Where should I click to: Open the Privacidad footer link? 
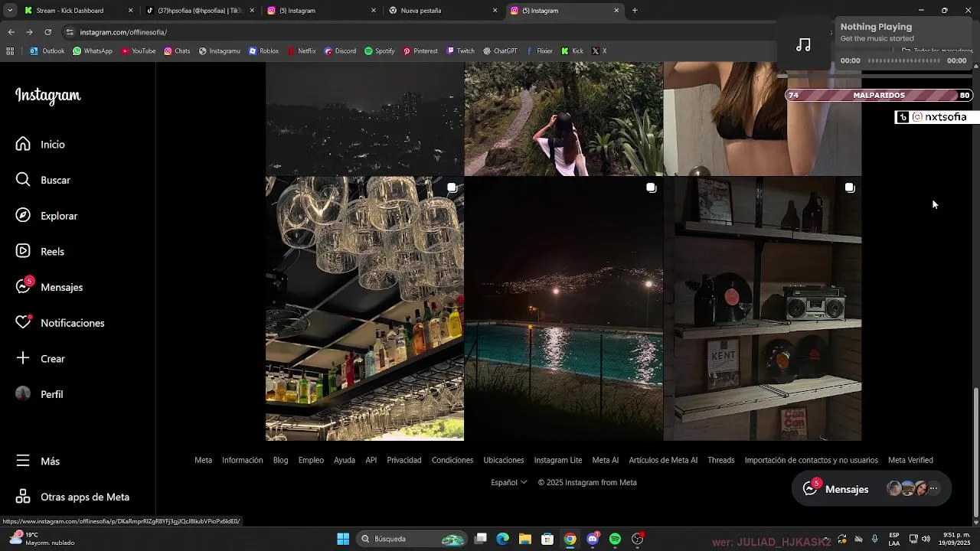pyautogui.click(x=404, y=460)
